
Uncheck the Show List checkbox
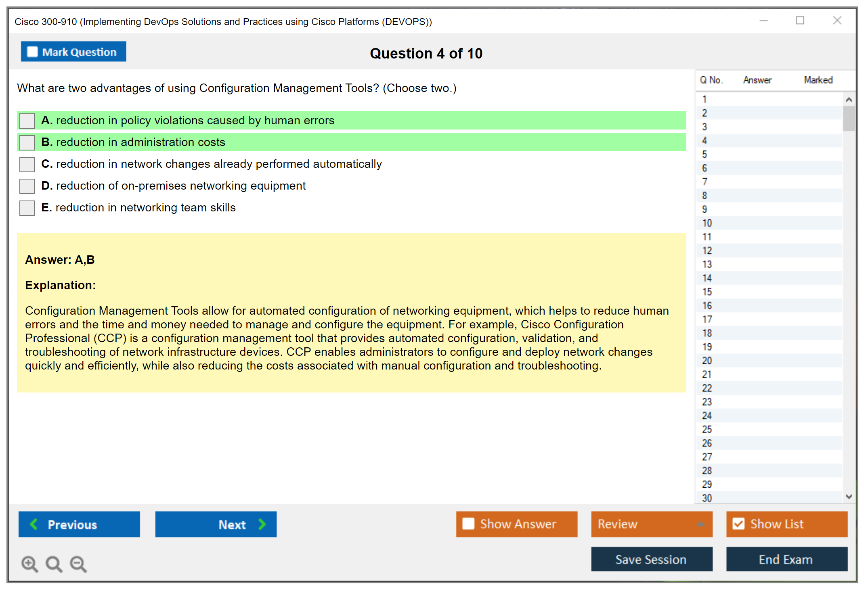point(738,524)
